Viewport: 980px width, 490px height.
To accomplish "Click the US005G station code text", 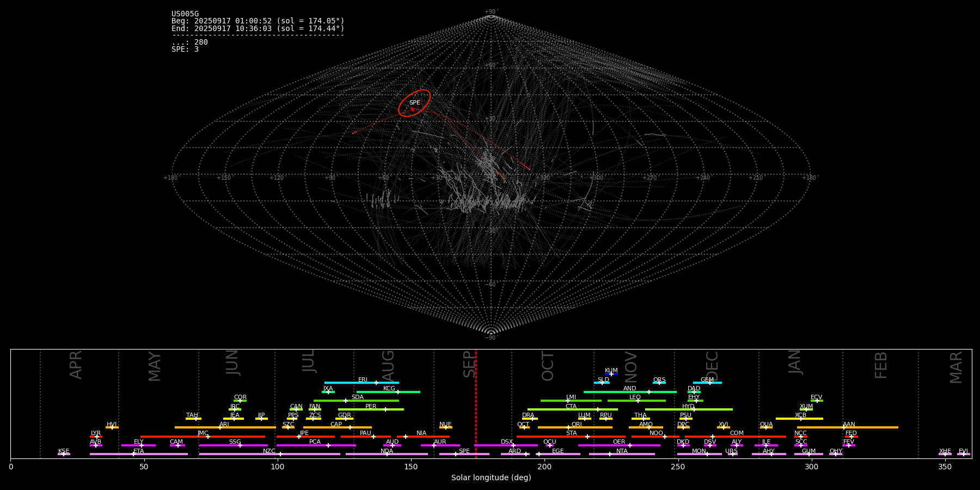I will pos(185,14).
